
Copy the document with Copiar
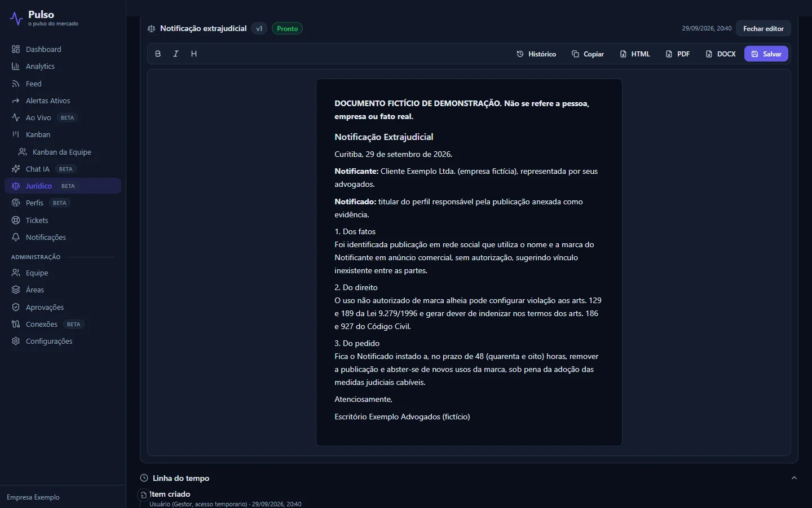pos(588,54)
